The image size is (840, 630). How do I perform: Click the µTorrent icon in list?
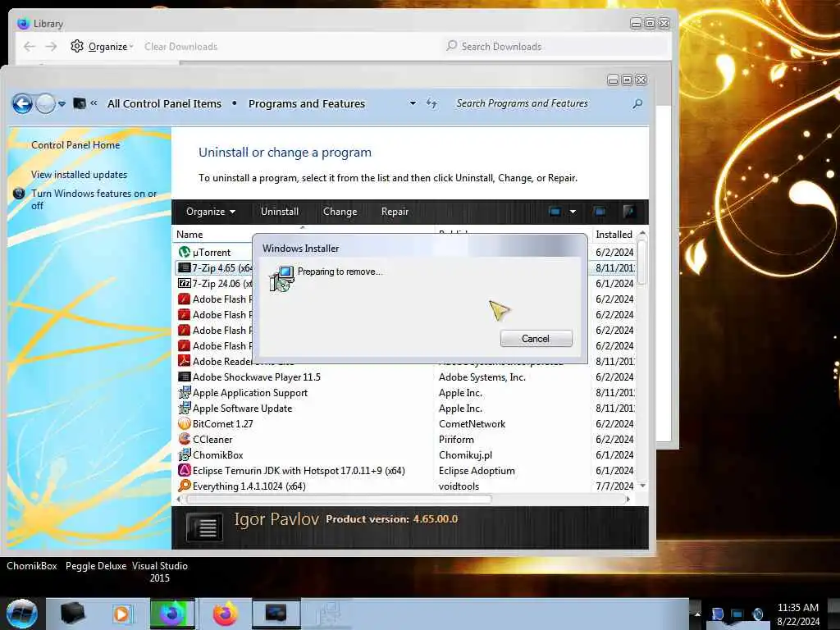coord(185,252)
